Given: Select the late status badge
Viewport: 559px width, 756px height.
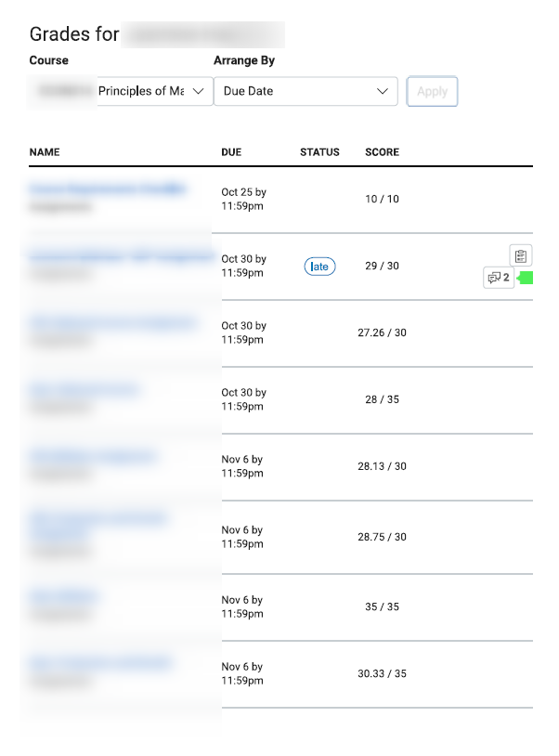Looking at the screenshot, I should click(319, 267).
